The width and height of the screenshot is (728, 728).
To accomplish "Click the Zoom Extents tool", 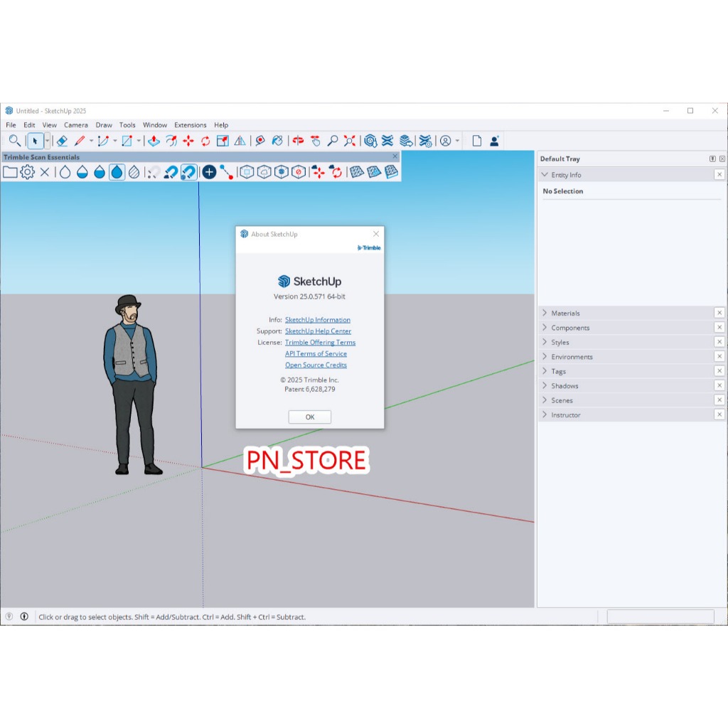I will (350, 141).
